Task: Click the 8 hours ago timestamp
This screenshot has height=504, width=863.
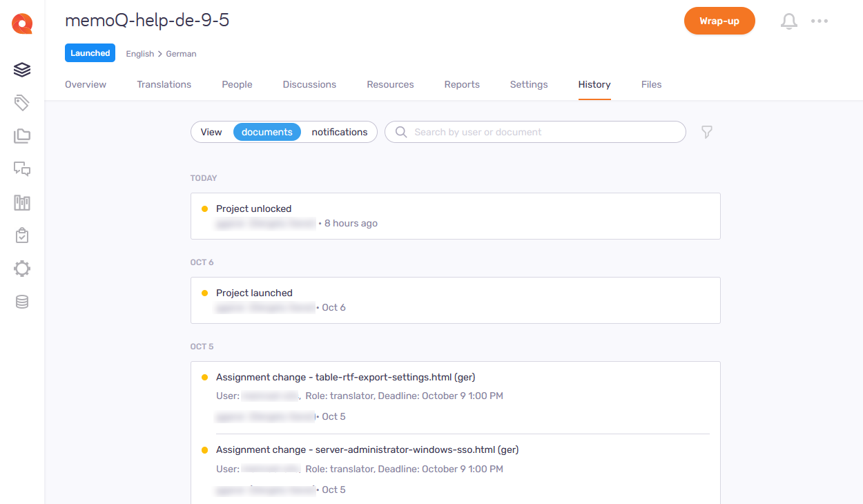Action: (x=351, y=223)
